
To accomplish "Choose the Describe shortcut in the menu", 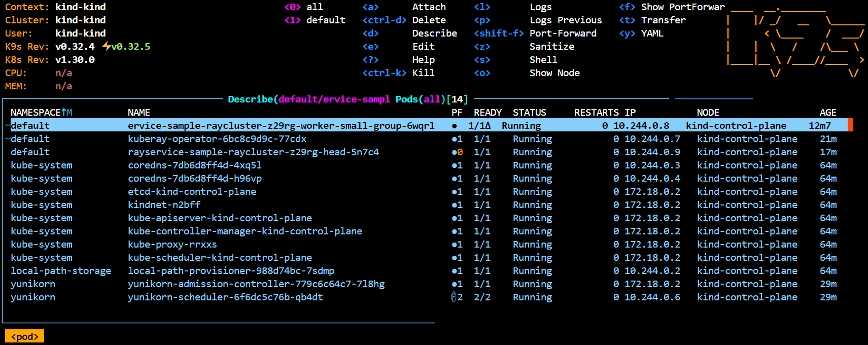I will pyautogui.click(x=434, y=33).
